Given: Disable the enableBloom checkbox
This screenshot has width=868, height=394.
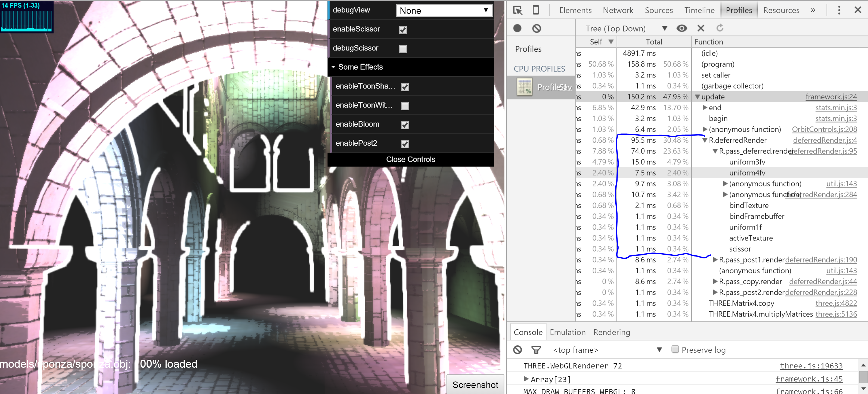Looking at the screenshot, I should click(405, 125).
